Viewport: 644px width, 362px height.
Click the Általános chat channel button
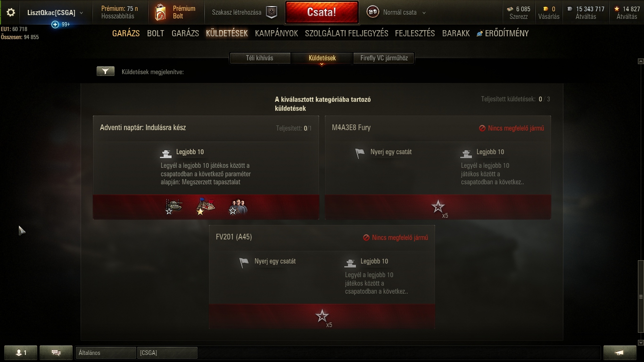coord(106,353)
